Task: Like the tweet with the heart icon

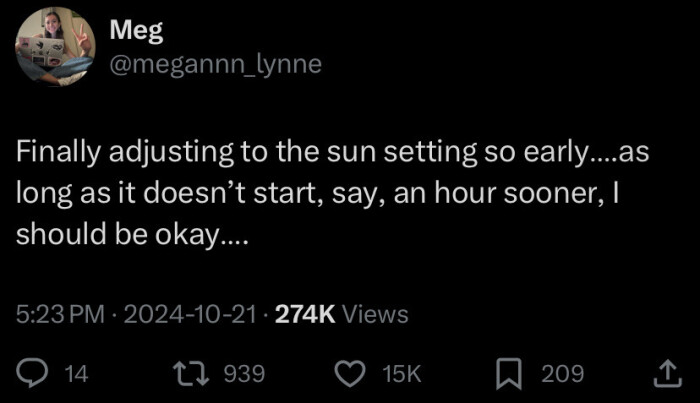Action: point(350,374)
